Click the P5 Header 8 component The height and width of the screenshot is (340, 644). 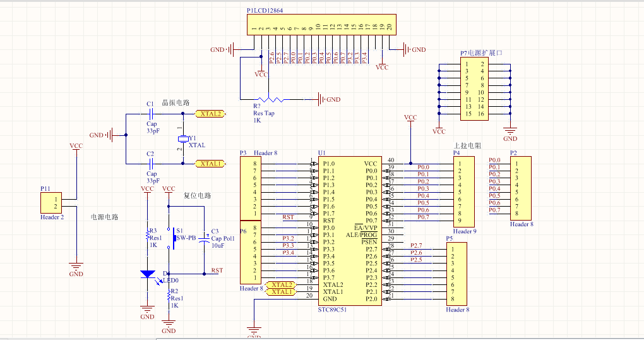[456, 274]
